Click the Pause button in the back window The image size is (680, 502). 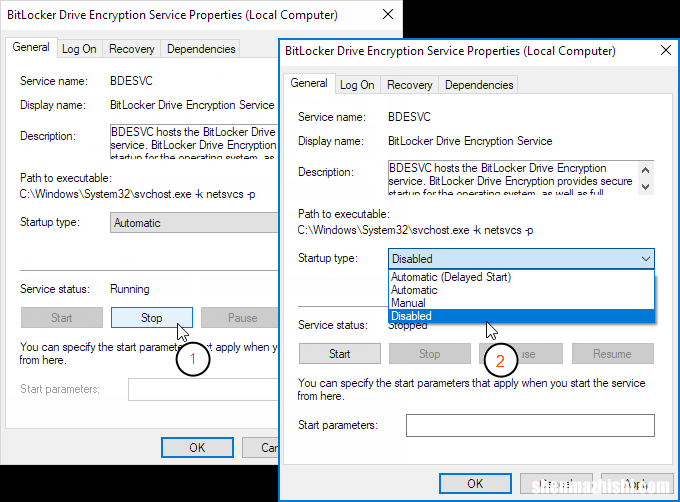pyautogui.click(x=239, y=318)
